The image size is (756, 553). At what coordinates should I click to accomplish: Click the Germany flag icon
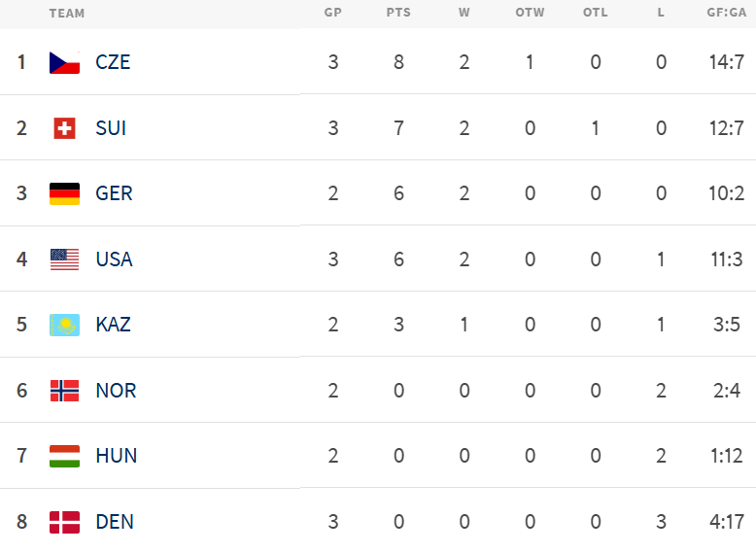click(64, 193)
